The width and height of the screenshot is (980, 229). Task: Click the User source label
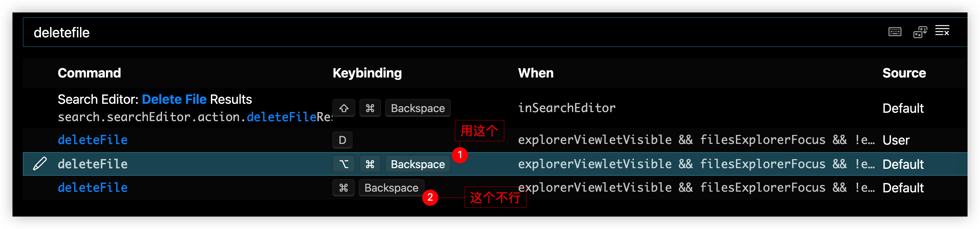(896, 140)
